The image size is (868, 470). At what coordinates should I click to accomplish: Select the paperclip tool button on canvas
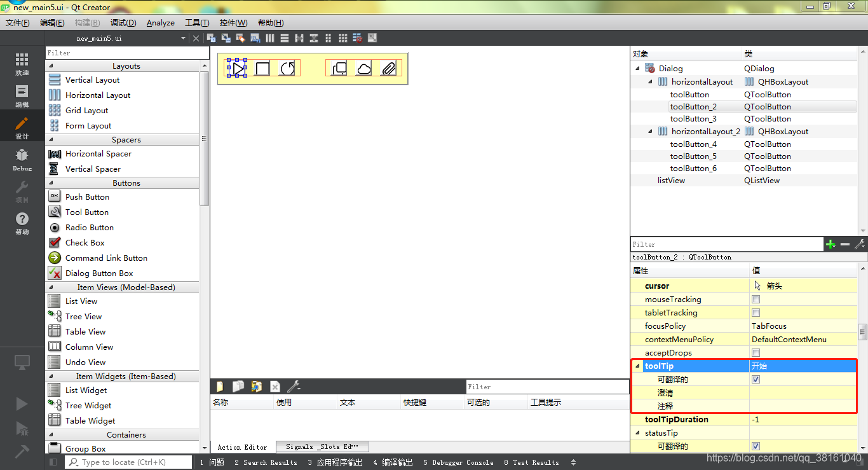point(388,68)
